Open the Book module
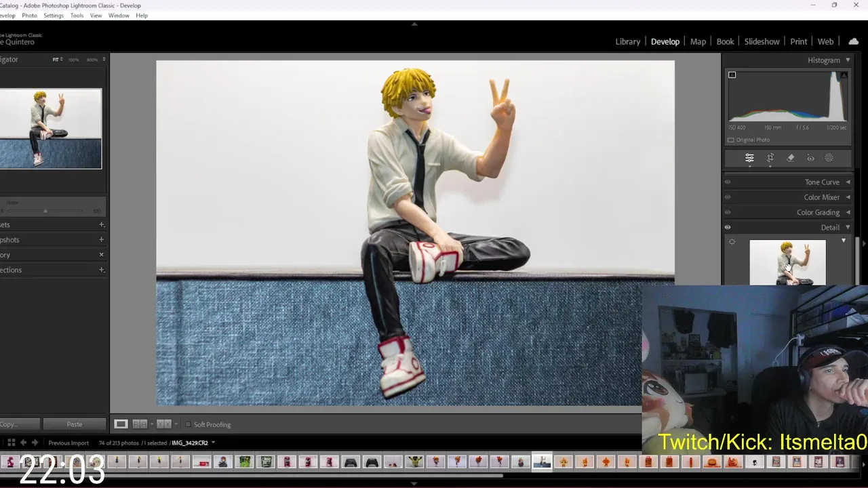The image size is (868, 488). pos(725,41)
